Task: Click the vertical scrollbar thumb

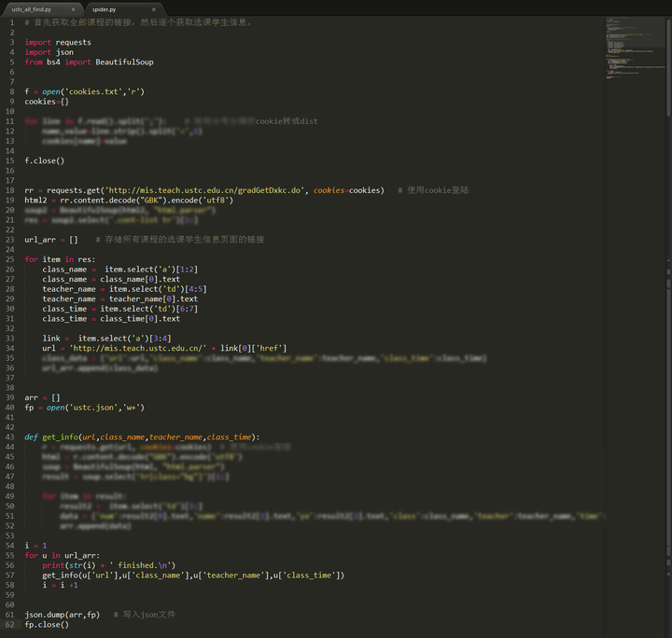Action: pos(668,67)
